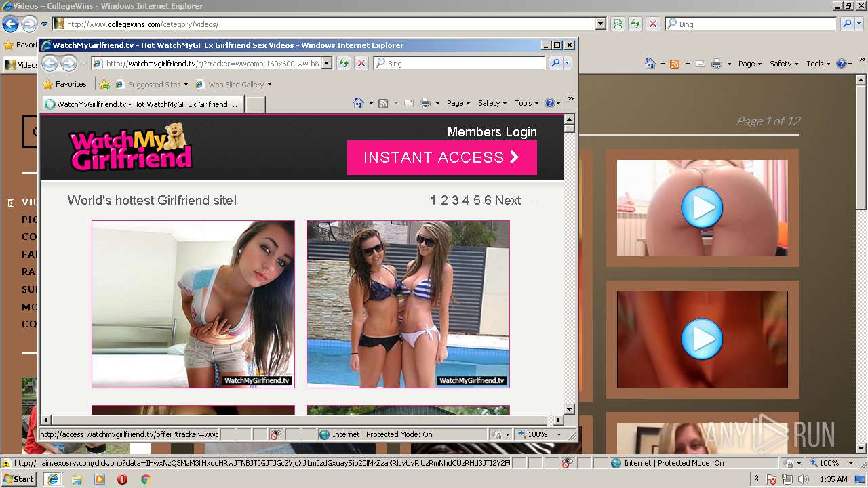
Task: Go forward in WatchMyGirlfriend popup window
Action: click(x=68, y=64)
